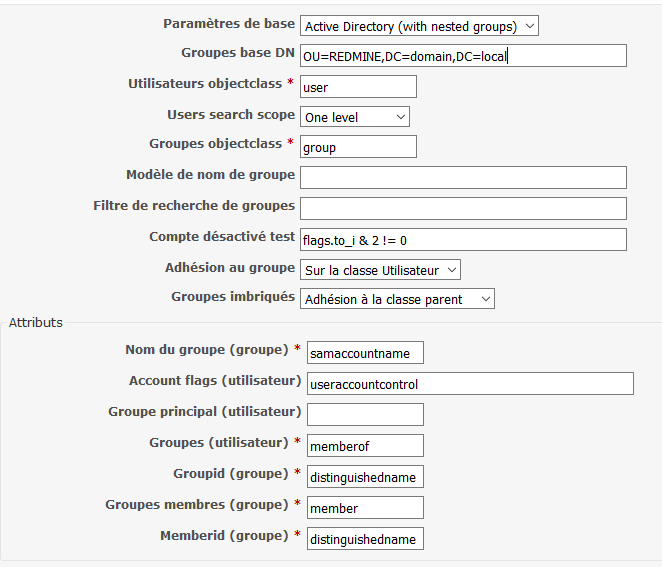Click the Users search scope label
Image resolution: width=662 pixels, height=567 pixels.
231,114
